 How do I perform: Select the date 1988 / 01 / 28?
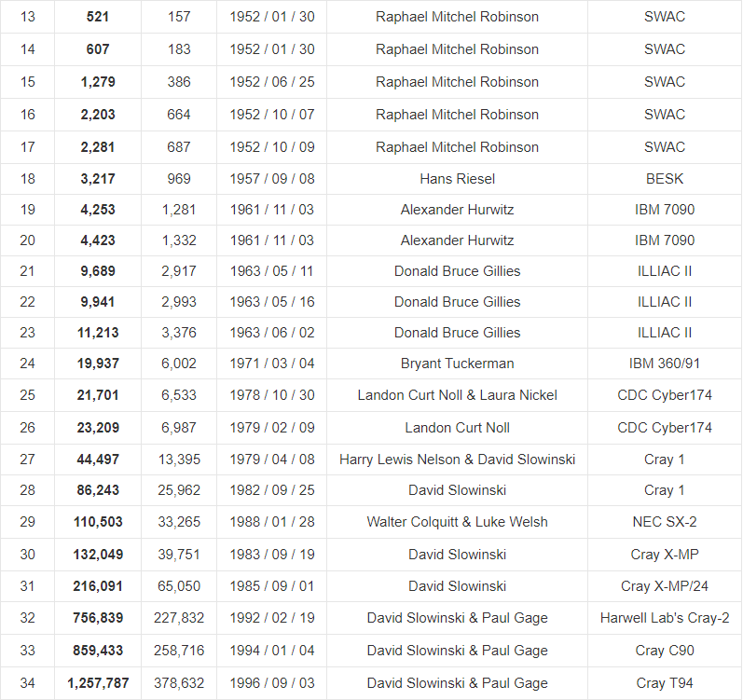(x=272, y=522)
